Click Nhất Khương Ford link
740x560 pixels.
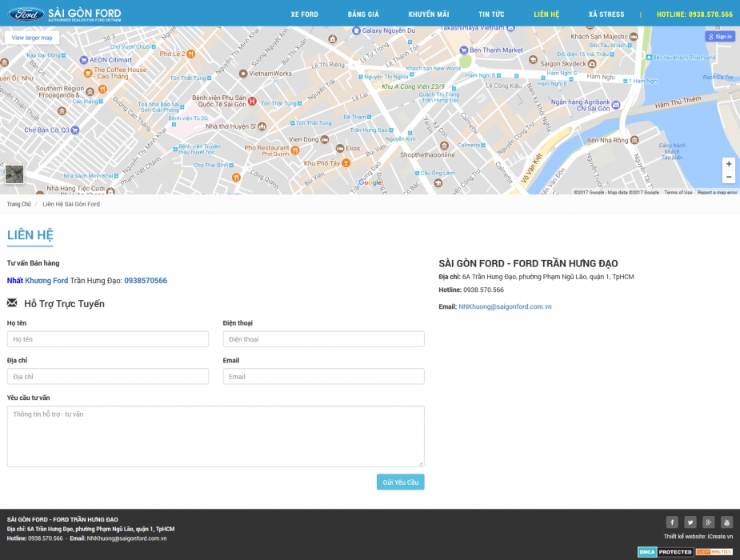pos(38,281)
